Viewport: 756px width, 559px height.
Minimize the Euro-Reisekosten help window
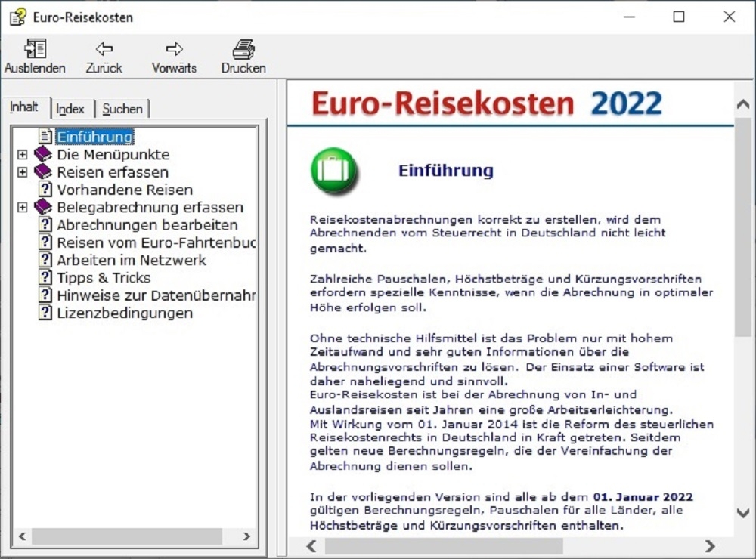click(x=629, y=17)
